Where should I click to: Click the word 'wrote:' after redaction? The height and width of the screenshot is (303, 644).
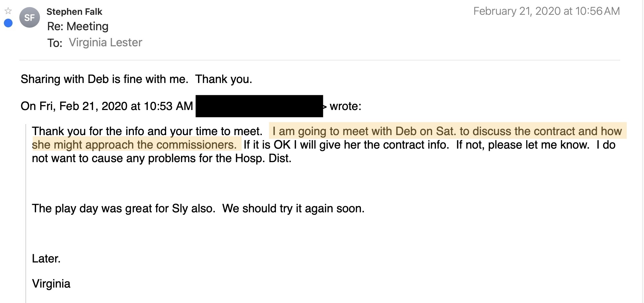coord(345,106)
